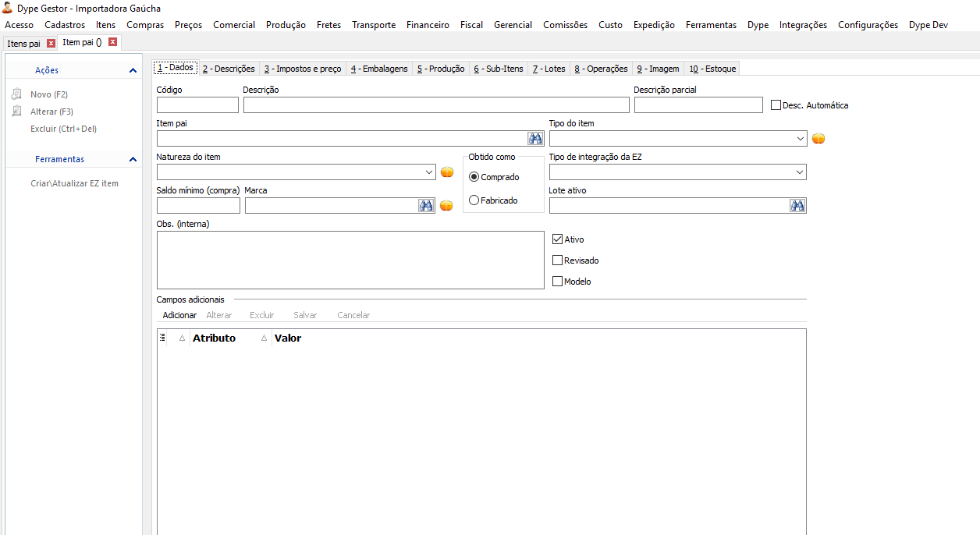Click Salvar in Campos adicionais toolbar

click(305, 315)
